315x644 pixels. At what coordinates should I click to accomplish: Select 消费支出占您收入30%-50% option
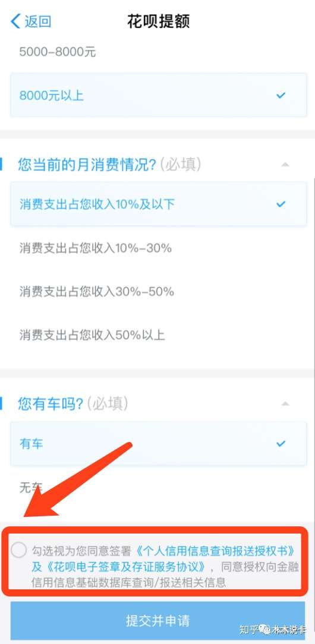[x=158, y=291]
